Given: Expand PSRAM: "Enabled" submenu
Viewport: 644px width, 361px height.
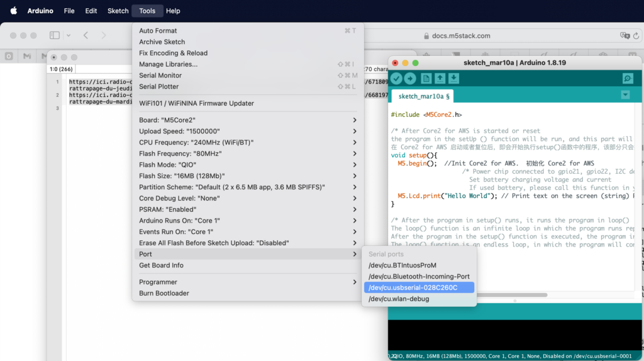Looking at the screenshot, I should [x=248, y=209].
